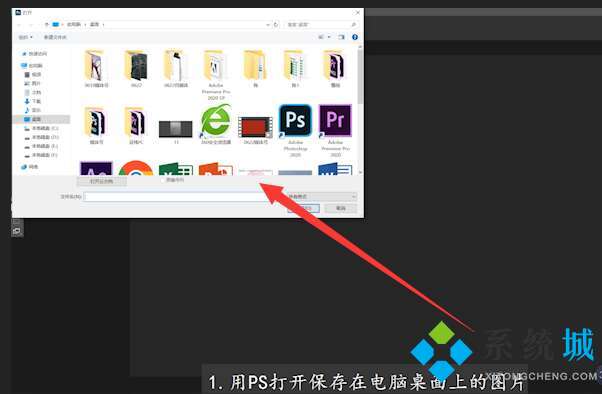602x394 pixels.
Task: Open the view options dropdown arrow
Action: click(329, 37)
